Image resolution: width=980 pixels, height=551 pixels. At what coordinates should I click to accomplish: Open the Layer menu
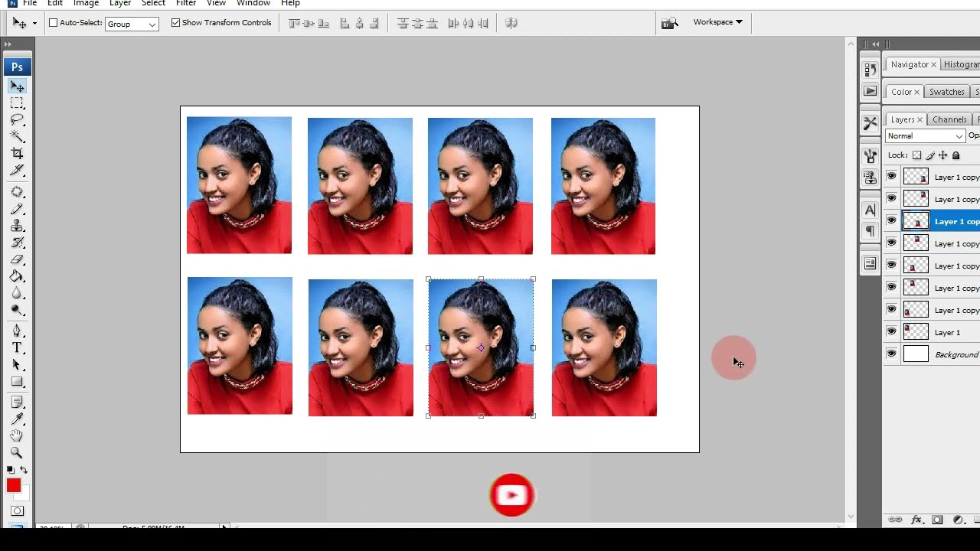click(120, 3)
